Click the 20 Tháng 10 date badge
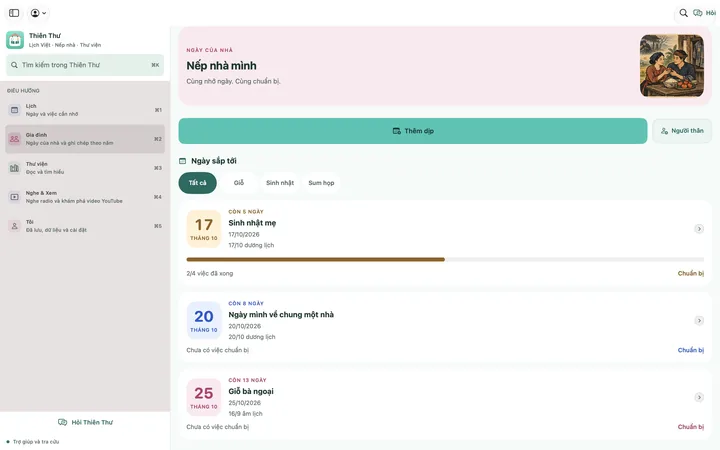The height and width of the screenshot is (450, 720). pyautogui.click(x=204, y=321)
